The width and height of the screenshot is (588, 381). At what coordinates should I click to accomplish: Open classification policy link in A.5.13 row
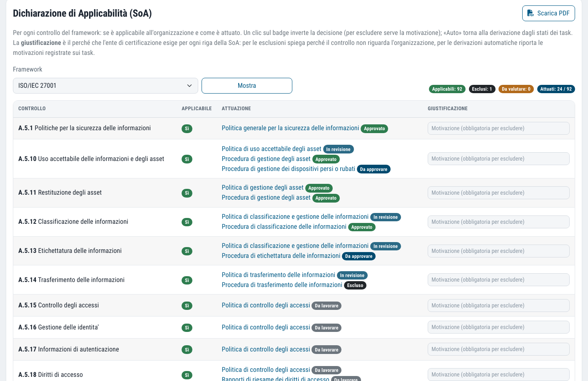tap(295, 246)
